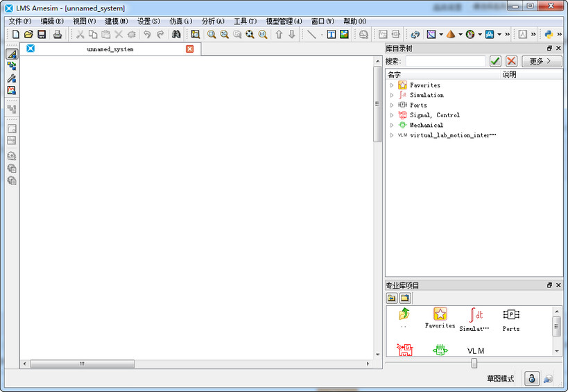568x392 pixels.
Task: Draw a line with the line tool
Action: click(311, 35)
